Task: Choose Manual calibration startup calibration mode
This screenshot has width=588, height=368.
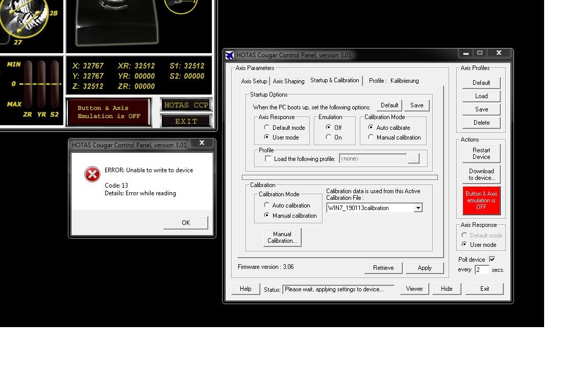Action: pyautogui.click(x=371, y=137)
